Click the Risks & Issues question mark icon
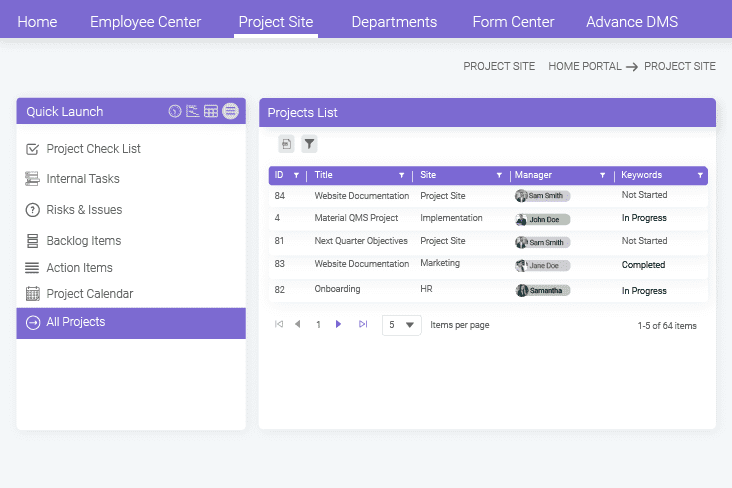Image resolution: width=732 pixels, height=488 pixels. tap(32, 210)
